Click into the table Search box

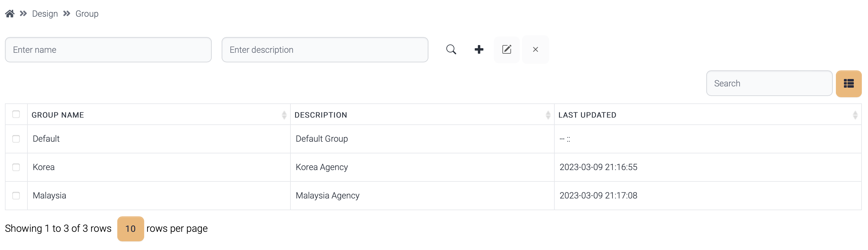tap(769, 84)
